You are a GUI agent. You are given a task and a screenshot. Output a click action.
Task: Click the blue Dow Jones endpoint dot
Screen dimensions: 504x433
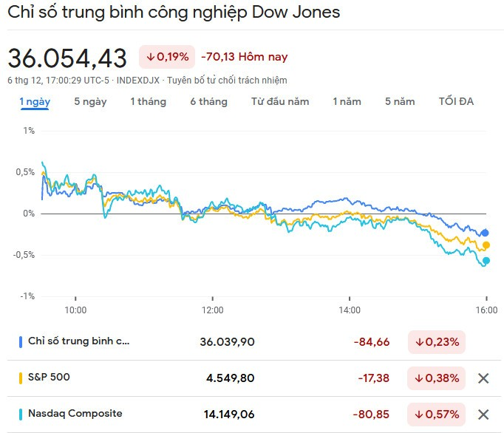486,233
